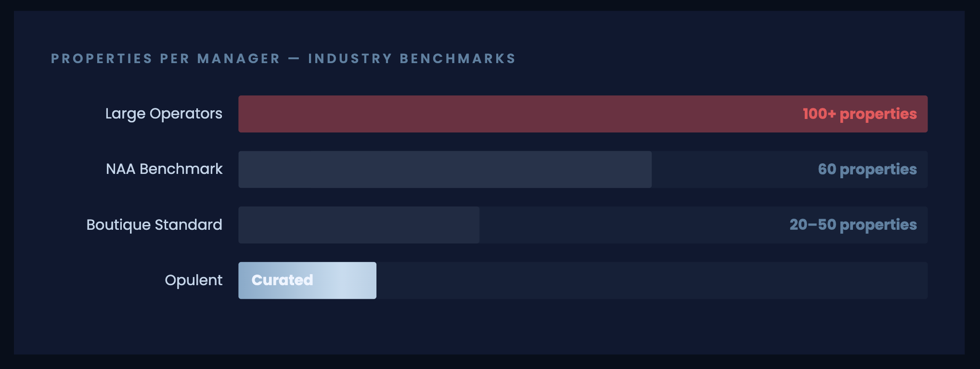Click the "100+ properties" value text
Image resolution: width=980 pixels, height=369 pixels.
point(860,114)
